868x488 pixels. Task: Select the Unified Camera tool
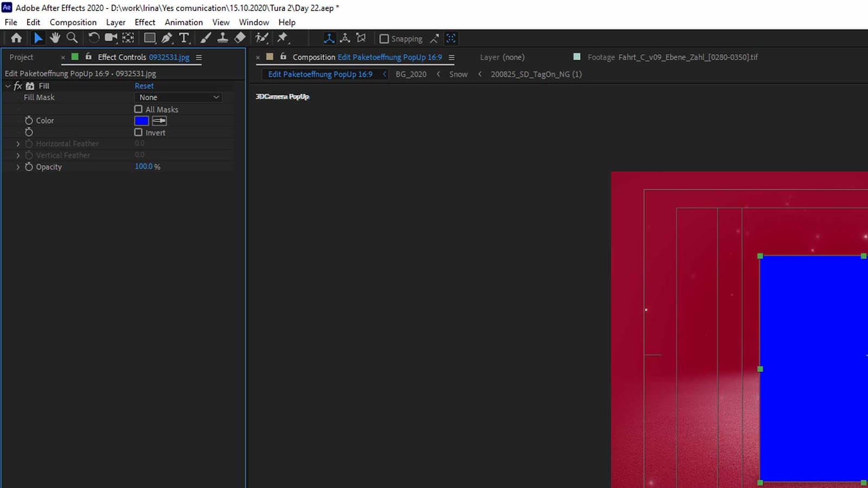pyautogui.click(x=111, y=38)
